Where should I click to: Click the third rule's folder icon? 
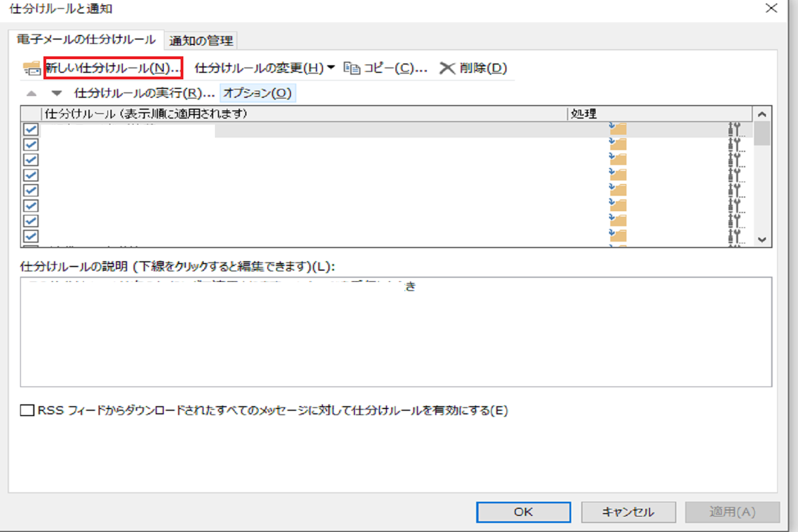618,159
